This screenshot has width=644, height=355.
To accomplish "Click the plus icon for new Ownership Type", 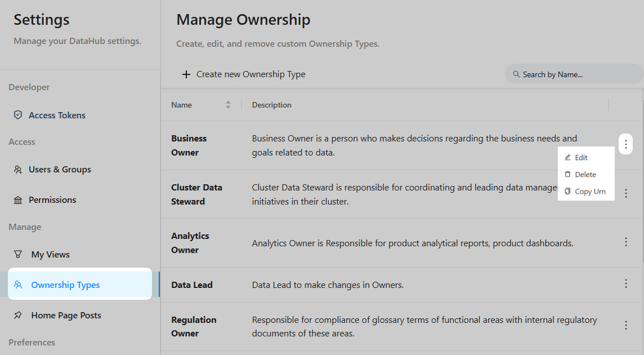I will (x=186, y=74).
